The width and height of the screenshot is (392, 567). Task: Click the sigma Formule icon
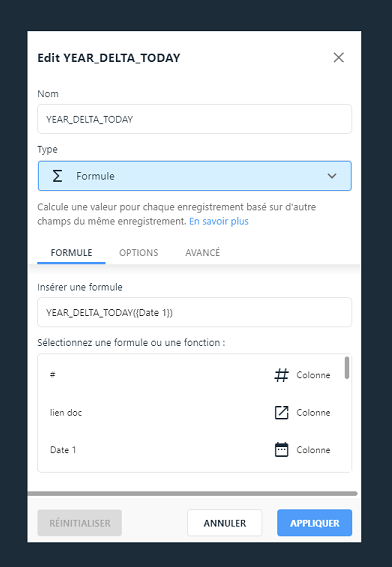click(x=57, y=176)
